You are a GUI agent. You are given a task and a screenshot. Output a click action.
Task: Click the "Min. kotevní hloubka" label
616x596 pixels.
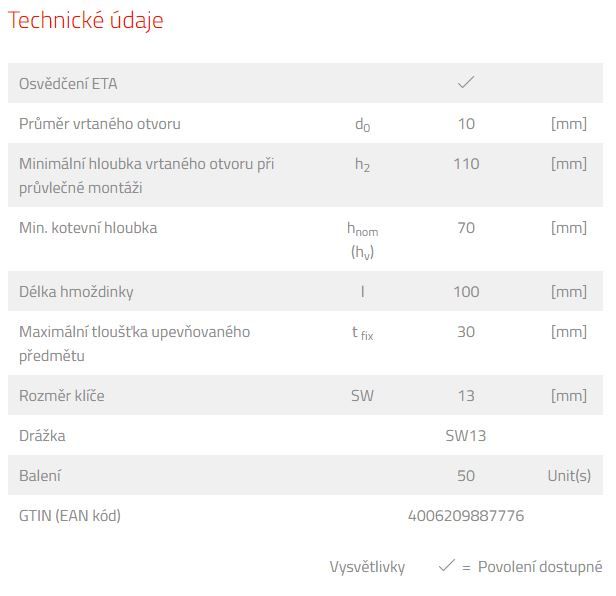(x=88, y=228)
